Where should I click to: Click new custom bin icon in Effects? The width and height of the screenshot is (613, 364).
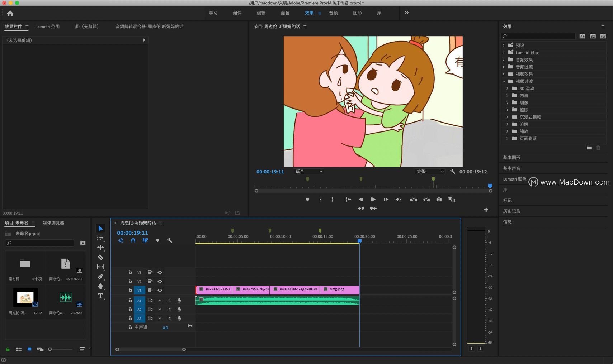(x=589, y=148)
